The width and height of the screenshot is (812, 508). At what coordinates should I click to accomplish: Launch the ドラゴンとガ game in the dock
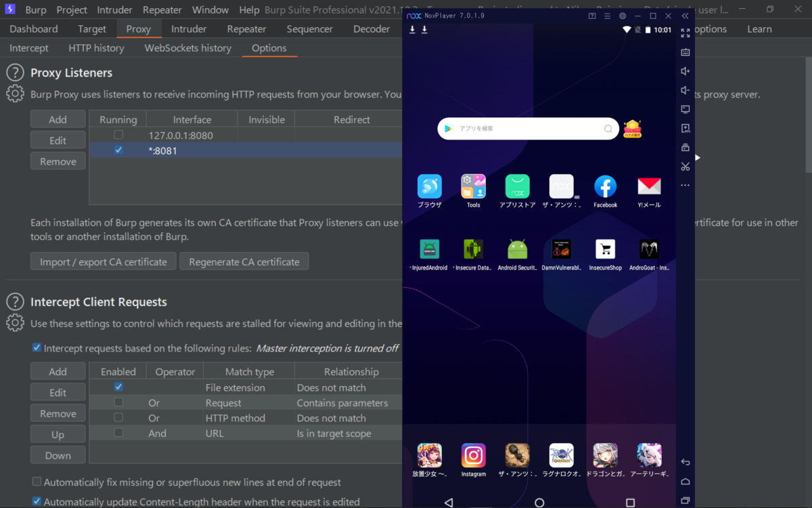pyautogui.click(x=605, y=456)
